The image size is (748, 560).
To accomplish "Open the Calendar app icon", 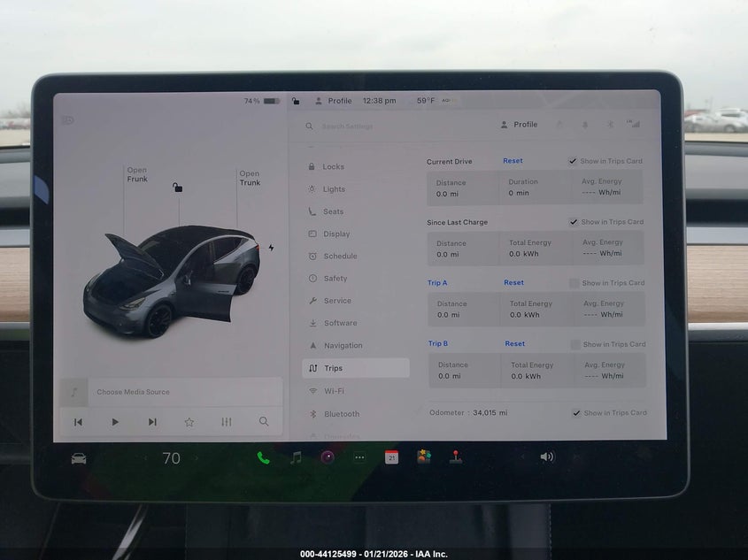I will pyautogui.click(x=391, y=457).
